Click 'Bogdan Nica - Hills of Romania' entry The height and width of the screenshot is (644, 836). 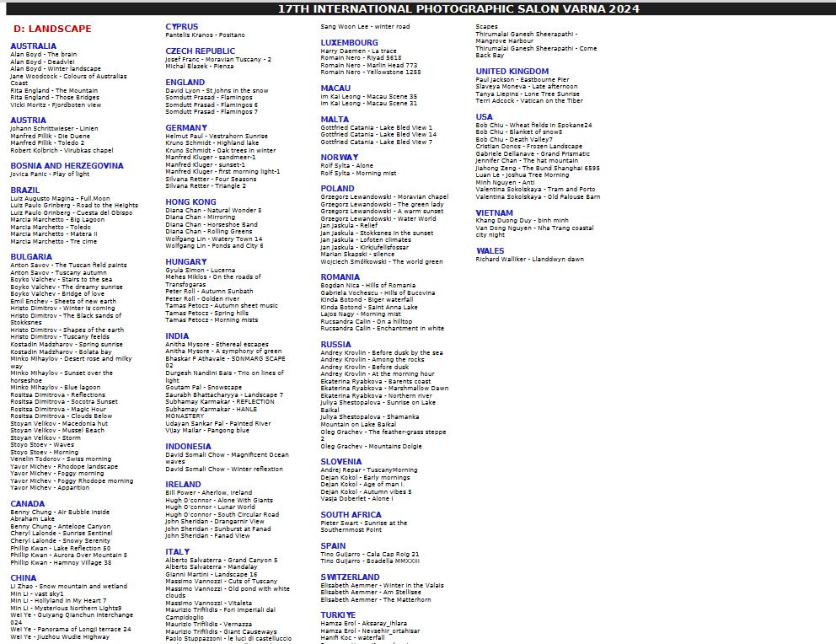(368, 285)
